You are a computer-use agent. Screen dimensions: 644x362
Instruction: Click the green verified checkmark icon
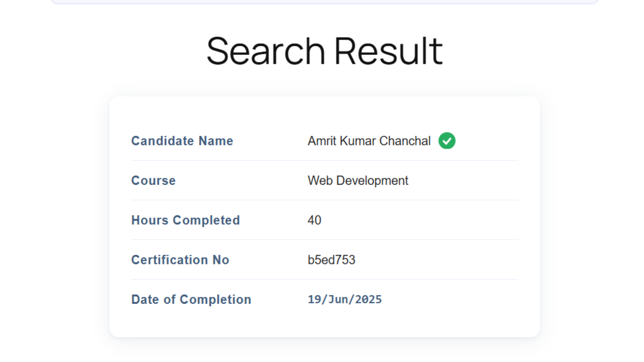coord(447,140)
